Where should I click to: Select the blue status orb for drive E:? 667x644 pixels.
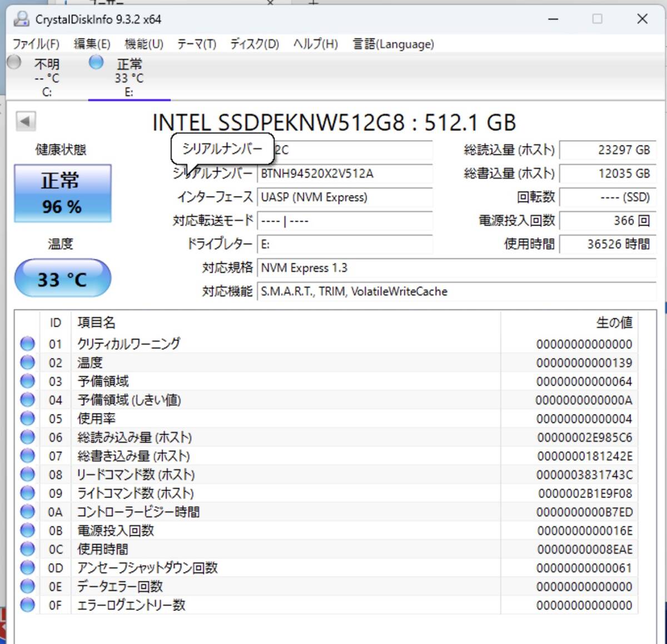click(x=96, y=62)
